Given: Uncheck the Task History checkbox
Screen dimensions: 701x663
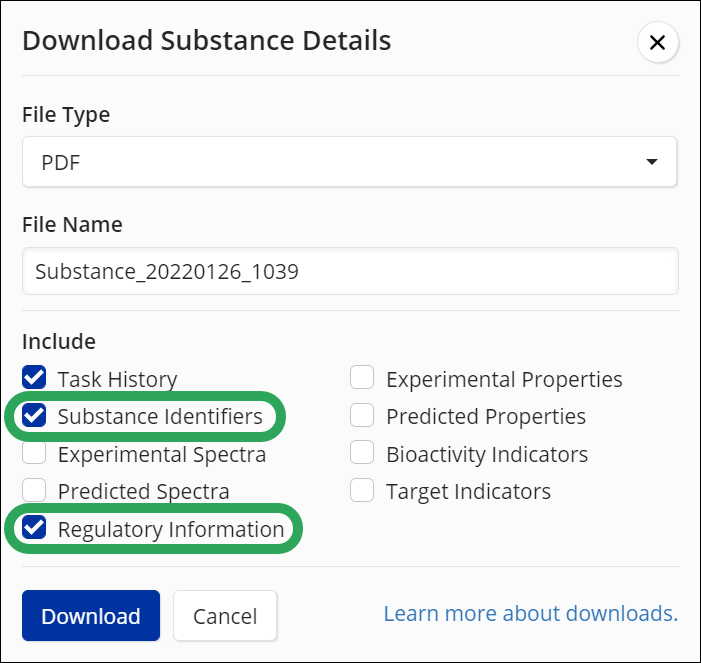Looking at the screenshot, I should click(34, 378).
